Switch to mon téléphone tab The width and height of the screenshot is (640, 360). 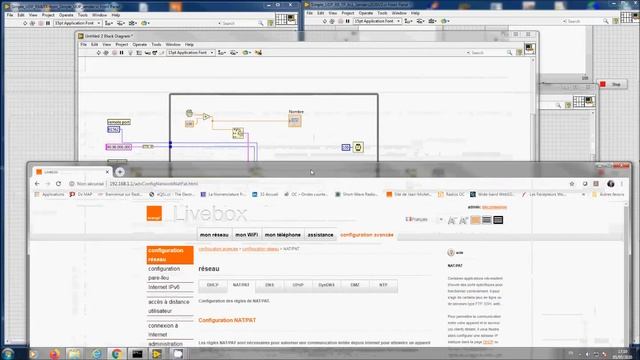[282, 235]
